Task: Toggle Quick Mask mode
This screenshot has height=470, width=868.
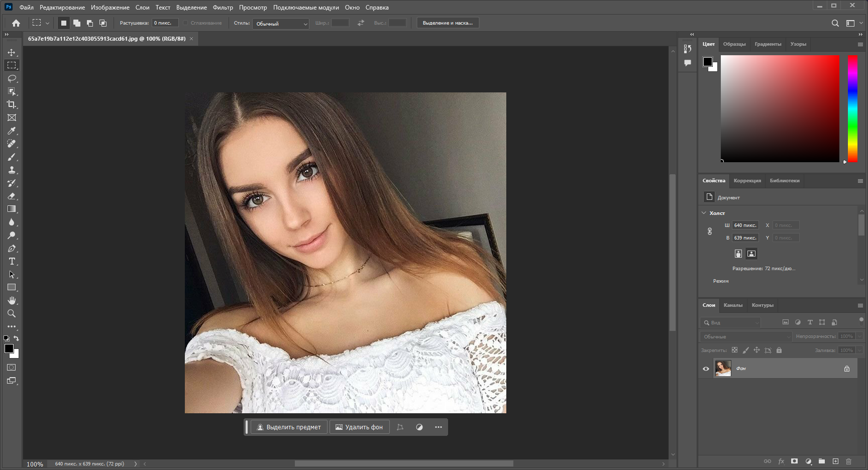Action: (x=12, y=368)
